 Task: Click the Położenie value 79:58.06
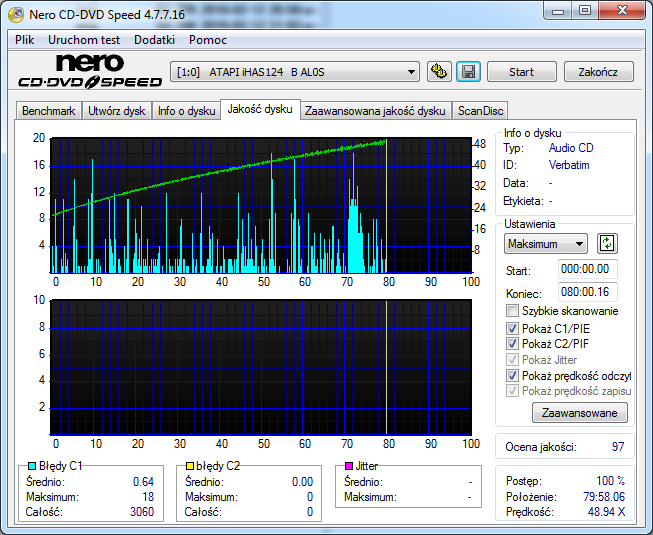[x=604, y=496]
